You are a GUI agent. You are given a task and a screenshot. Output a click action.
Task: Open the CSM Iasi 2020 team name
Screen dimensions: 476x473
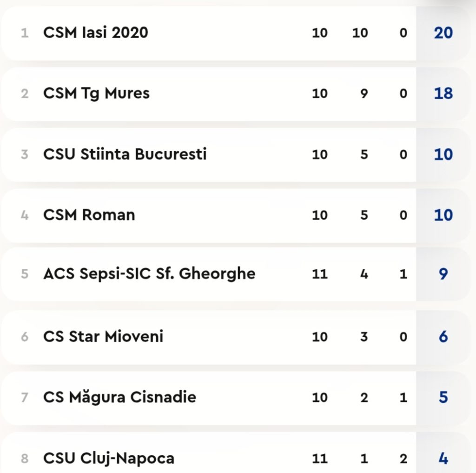coord(95,33)
